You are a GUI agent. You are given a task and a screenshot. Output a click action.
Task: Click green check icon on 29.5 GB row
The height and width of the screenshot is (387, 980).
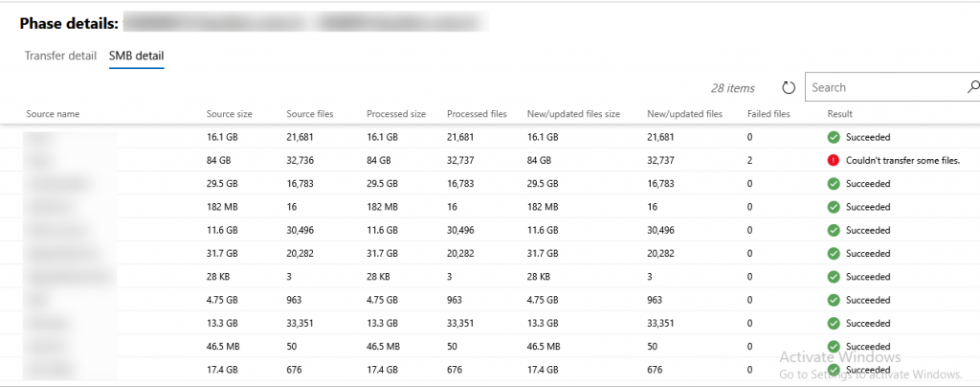pyautogui.click(x=833, y=184)
